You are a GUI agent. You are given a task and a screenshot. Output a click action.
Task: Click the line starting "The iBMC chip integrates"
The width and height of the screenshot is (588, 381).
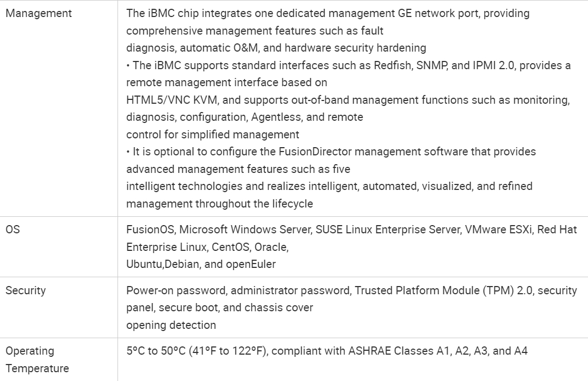point(328,13)
